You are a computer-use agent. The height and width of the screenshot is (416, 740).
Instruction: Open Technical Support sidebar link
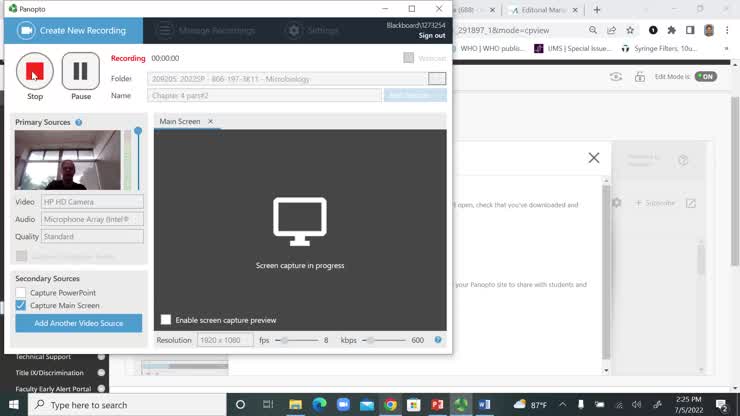coord(43,357)
